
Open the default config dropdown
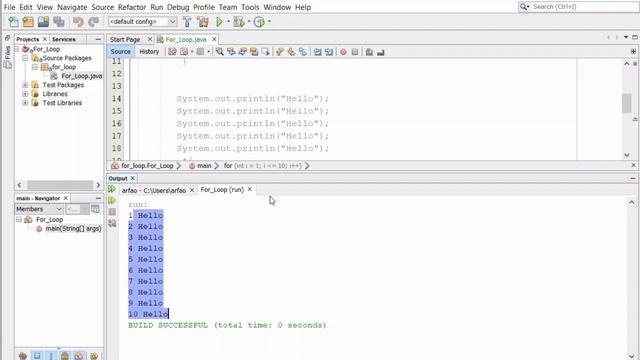click(x=142, y=22)
